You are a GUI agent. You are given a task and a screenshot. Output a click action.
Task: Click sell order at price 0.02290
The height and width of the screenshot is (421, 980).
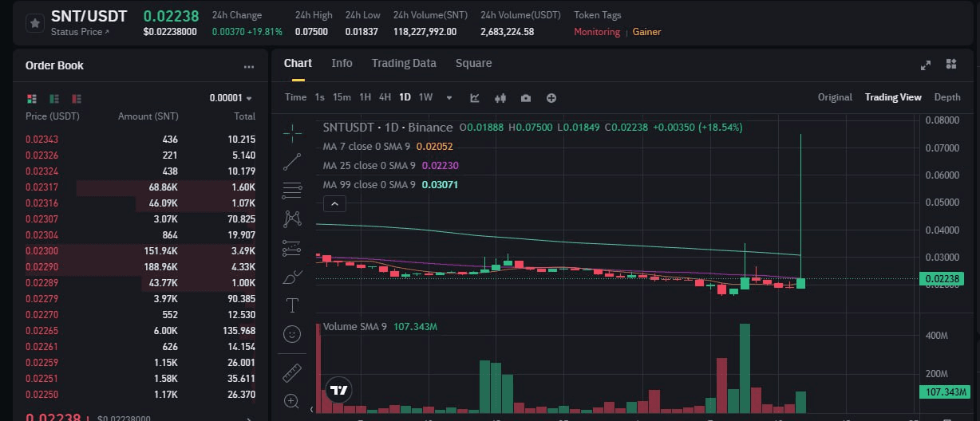(x=140, y=266)
